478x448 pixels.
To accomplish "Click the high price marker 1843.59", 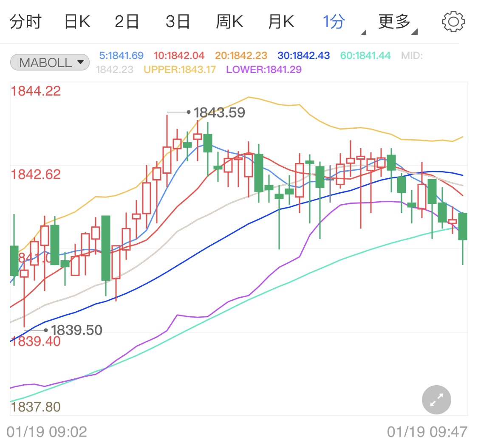I will click(218, 113).
